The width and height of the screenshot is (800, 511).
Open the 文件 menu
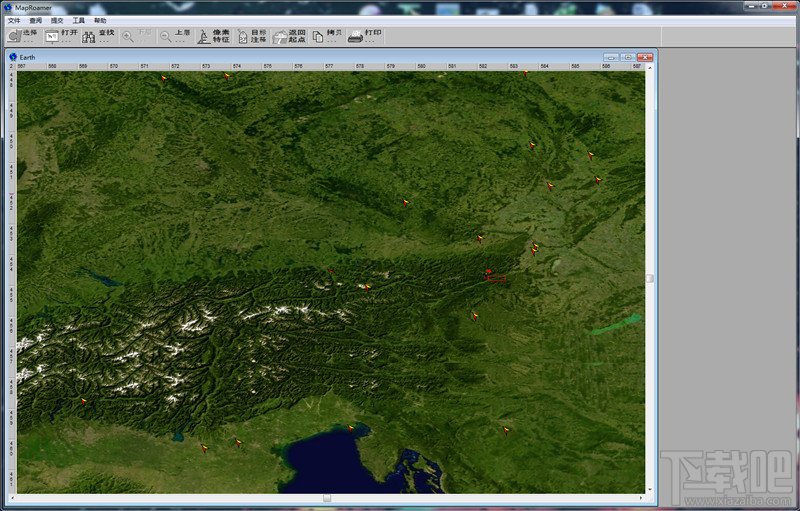(14, 20)
